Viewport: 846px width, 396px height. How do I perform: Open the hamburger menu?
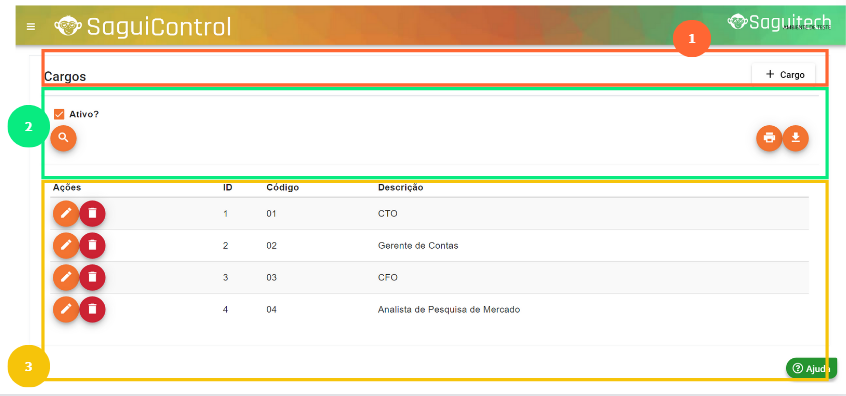pyautogui.click(x=31, y=26)
